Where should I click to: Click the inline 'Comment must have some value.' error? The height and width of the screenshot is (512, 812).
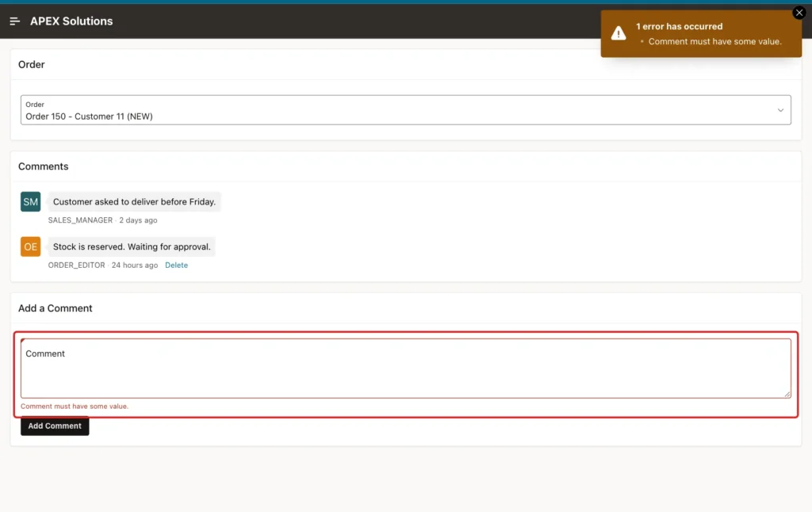pyautogui.click(x=75, y=407)
